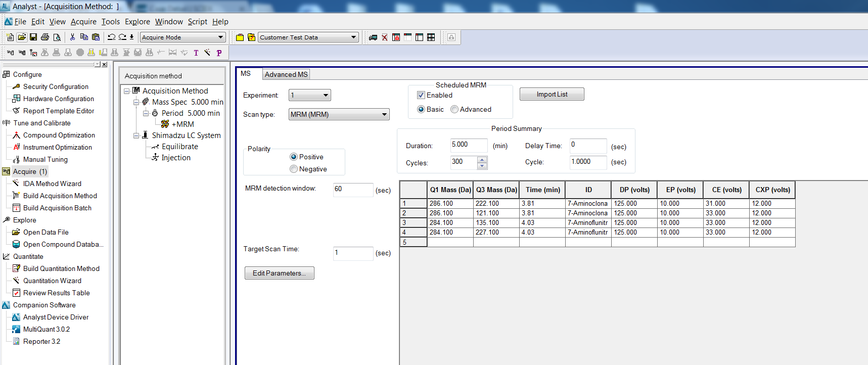Disable the Scheduled MRM Enabled checkbox

pyautogui.click(x=421, y=95)
